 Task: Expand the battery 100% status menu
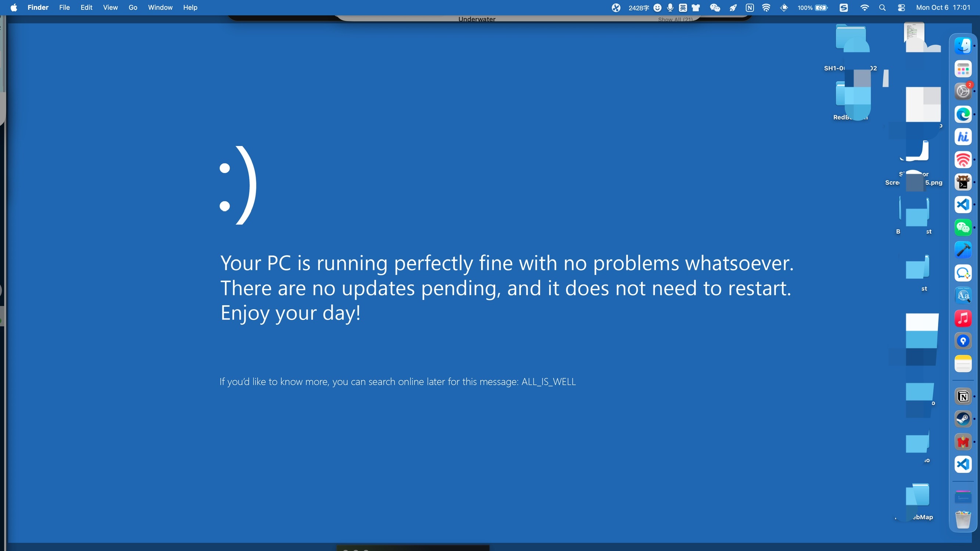tap(813, 8)
